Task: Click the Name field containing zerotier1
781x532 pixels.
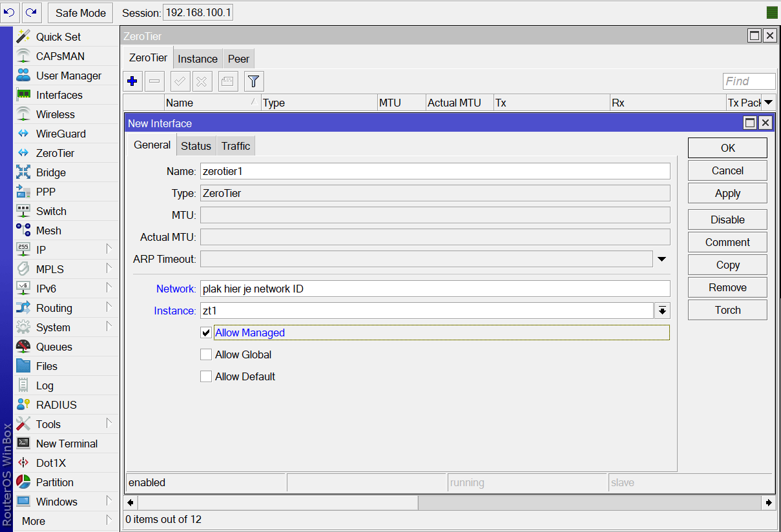Action: tap(435, 171)
